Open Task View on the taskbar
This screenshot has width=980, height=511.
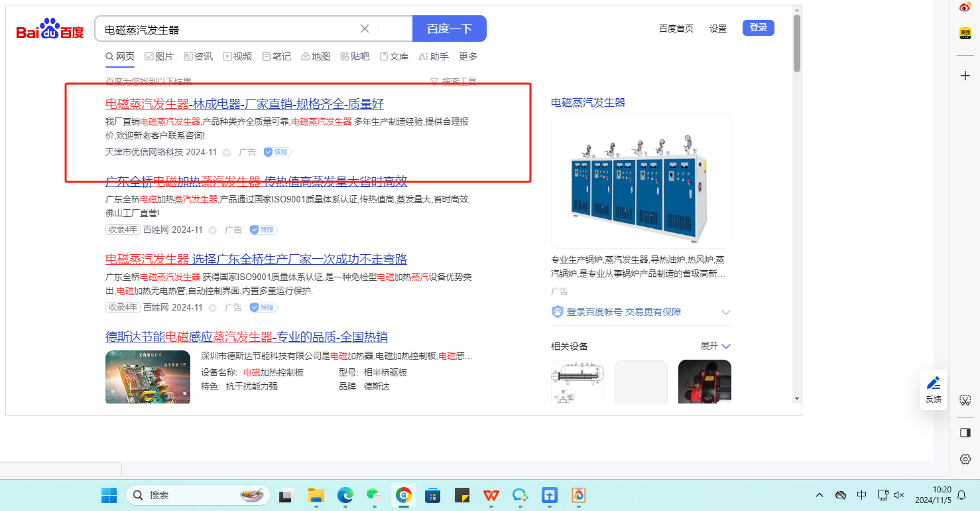click(287, 495)
